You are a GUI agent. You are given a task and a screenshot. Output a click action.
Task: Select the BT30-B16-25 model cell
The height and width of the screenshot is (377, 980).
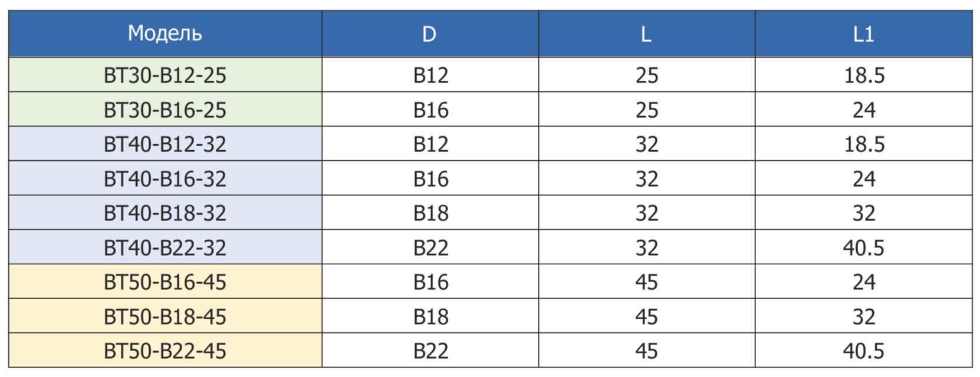(165, 110)
